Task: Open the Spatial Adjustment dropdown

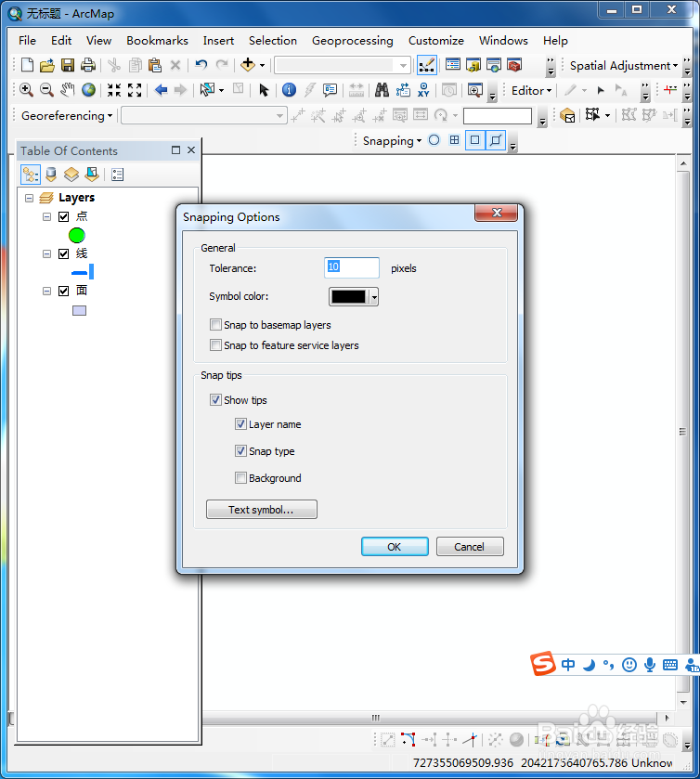Action: [624, 66]
